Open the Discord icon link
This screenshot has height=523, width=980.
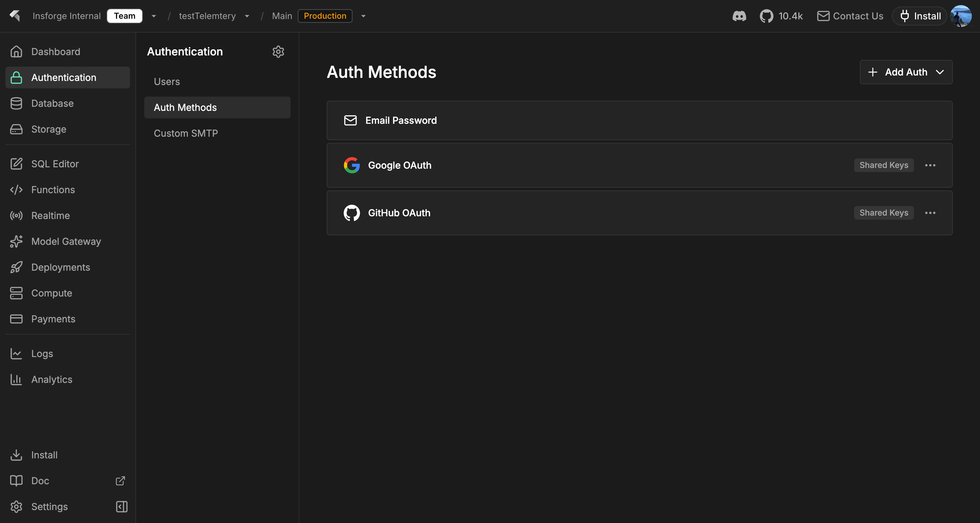click(739, 16)
